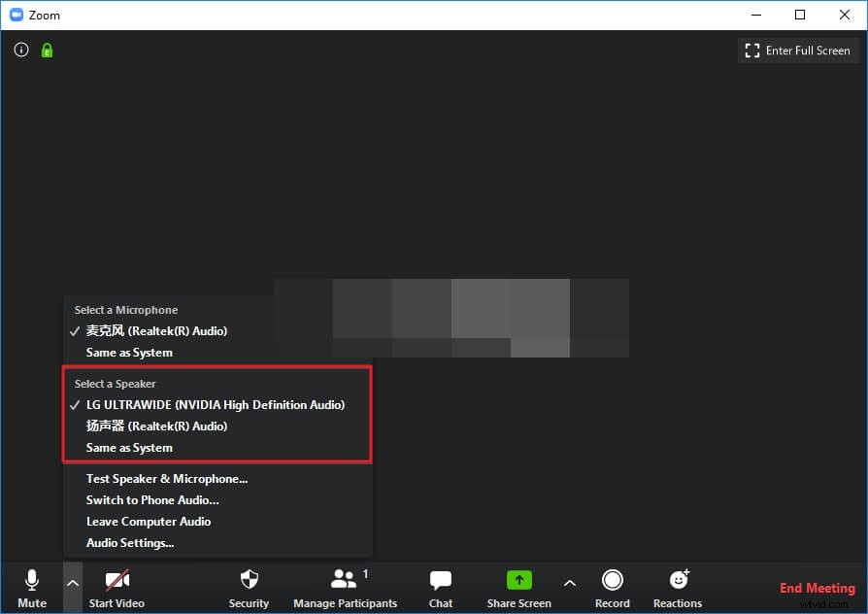Screen dimensions: 868x614
Task: Click the meeting encryption lock icon
Action: [x=46, y=50]
